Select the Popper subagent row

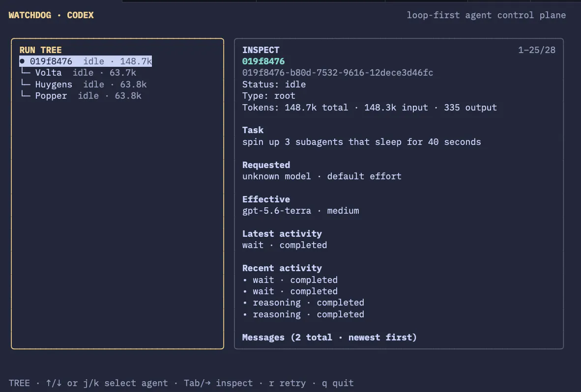[x=81, y=96]
